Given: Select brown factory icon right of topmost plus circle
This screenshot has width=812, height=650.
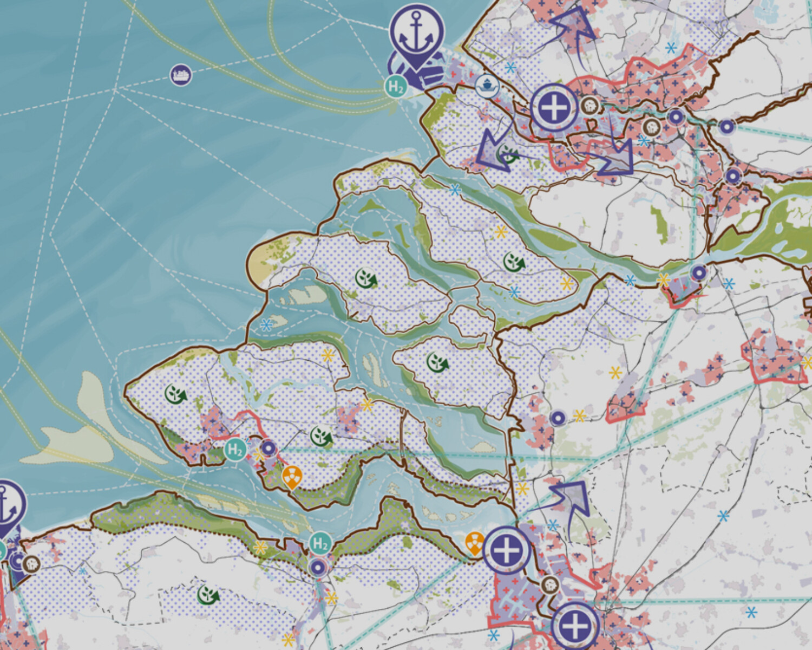Looking at the screenshot, I should (590, 106).
